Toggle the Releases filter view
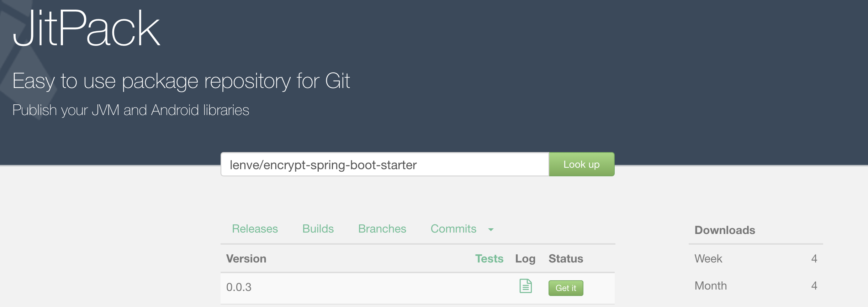Viewport: 868px width, 307px height. (x=255, y=229)
